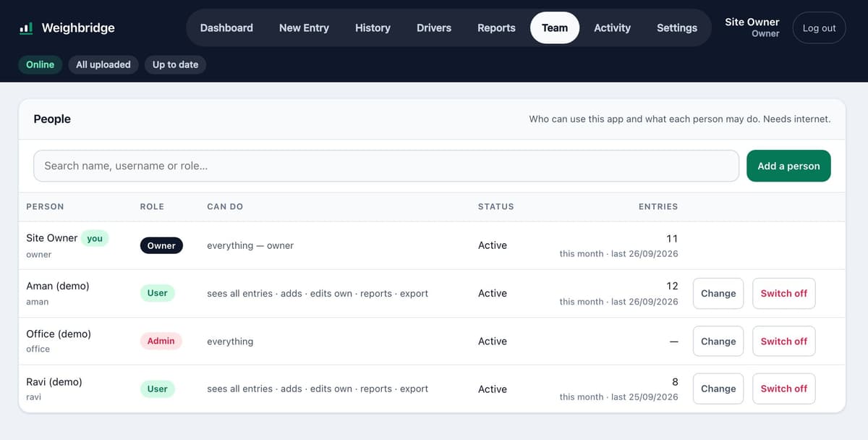Switch off Aman (demo)'s access
868x440 pixels.
[784, 293]
